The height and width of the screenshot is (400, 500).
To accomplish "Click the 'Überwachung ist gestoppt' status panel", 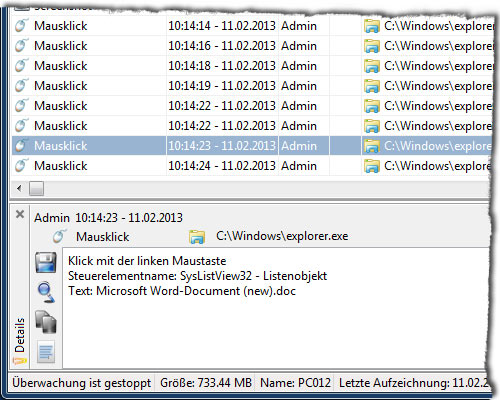I will click(x=82, y=383).
